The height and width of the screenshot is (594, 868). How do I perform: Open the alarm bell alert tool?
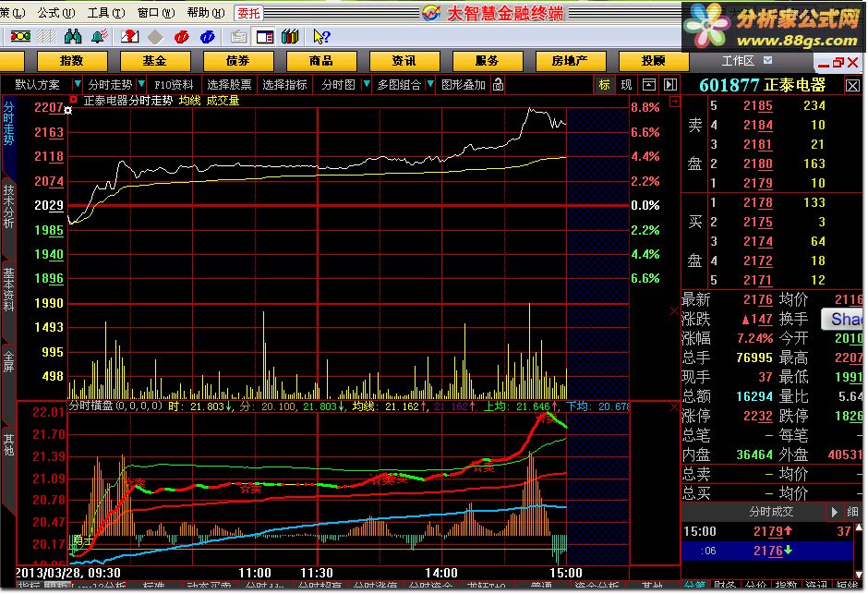(100, 37)
